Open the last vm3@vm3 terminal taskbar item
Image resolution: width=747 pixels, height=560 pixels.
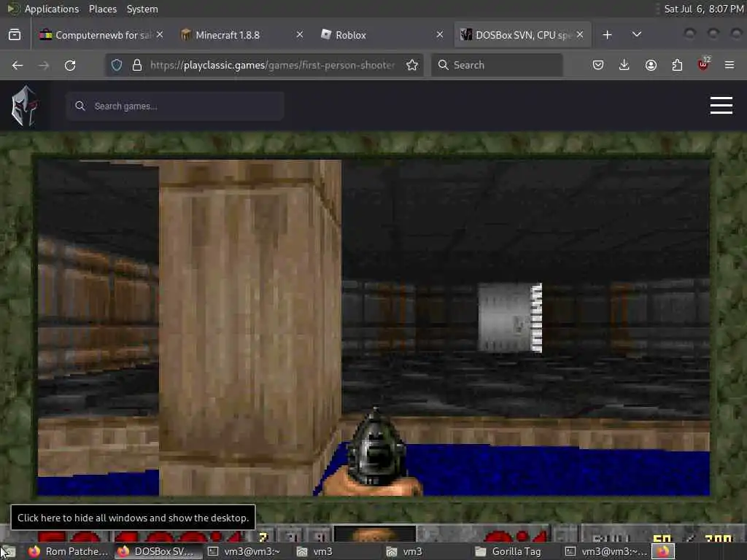606,551
